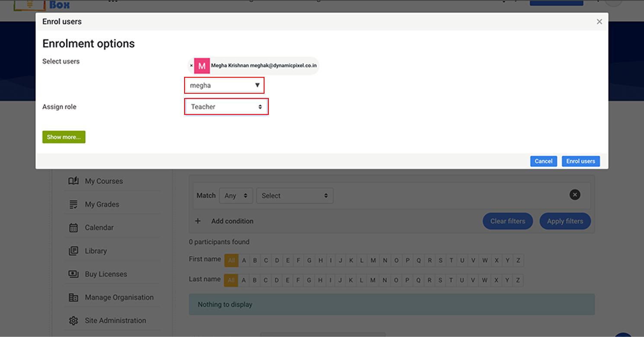Image resolution: width=644 pixels, height=337 pixels.
Task: Open the Manage Organisation building icon
Action: [73, 297]
